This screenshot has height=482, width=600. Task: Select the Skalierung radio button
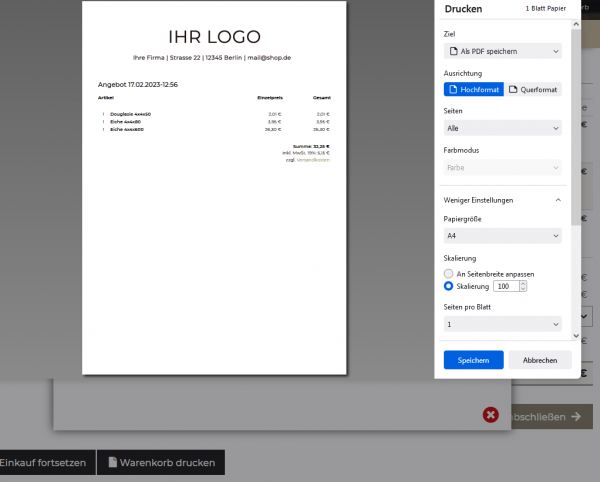point(449,286)
